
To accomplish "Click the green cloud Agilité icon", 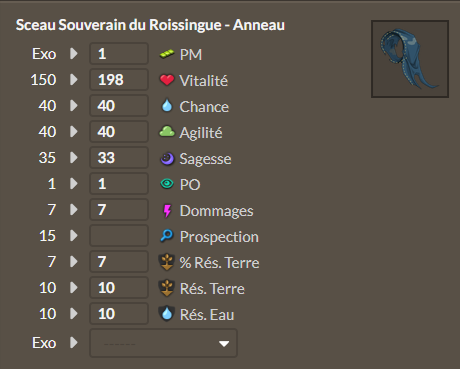I will tap(167, 132).
